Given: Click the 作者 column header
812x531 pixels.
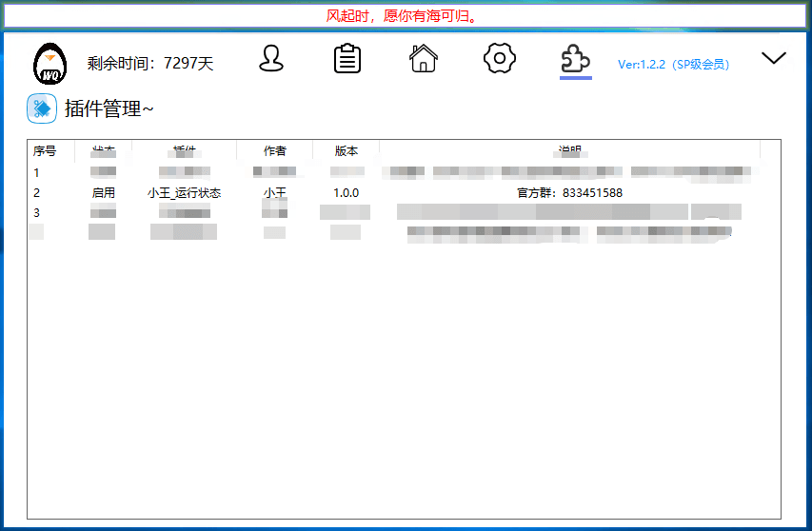Looking at the screenshot, I should 274,150.
